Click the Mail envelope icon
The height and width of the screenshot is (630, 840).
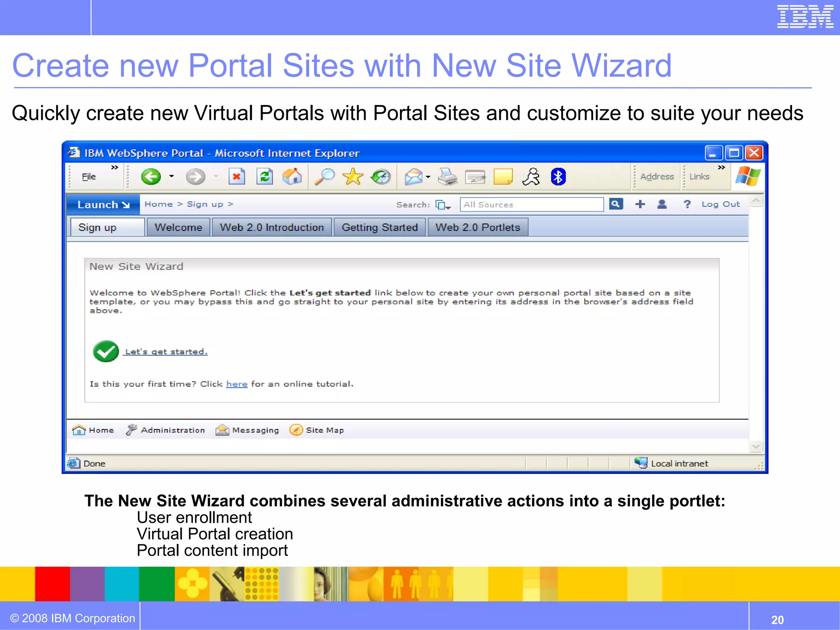tap(413, 177)
